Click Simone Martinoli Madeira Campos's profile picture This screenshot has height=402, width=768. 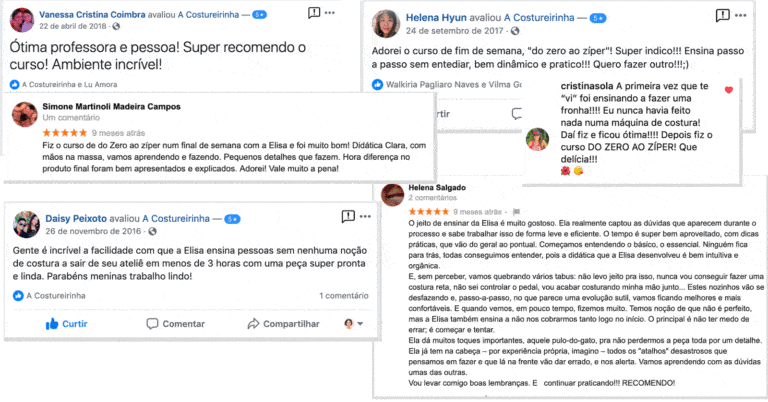[24, 114]
